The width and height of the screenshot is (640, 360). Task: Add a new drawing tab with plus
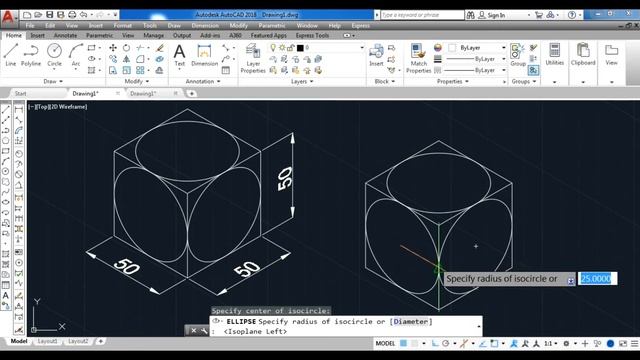pyautogui.click(x=191, y=93)
